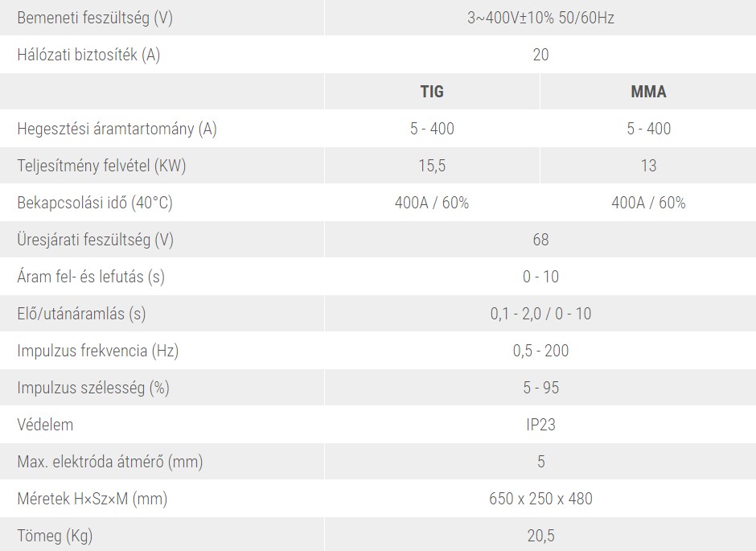This screenshot has height=551, width=756.
Task: Click the TIG power consumption value 15,5
Action: pyautogui.click(x=432, y=166)
